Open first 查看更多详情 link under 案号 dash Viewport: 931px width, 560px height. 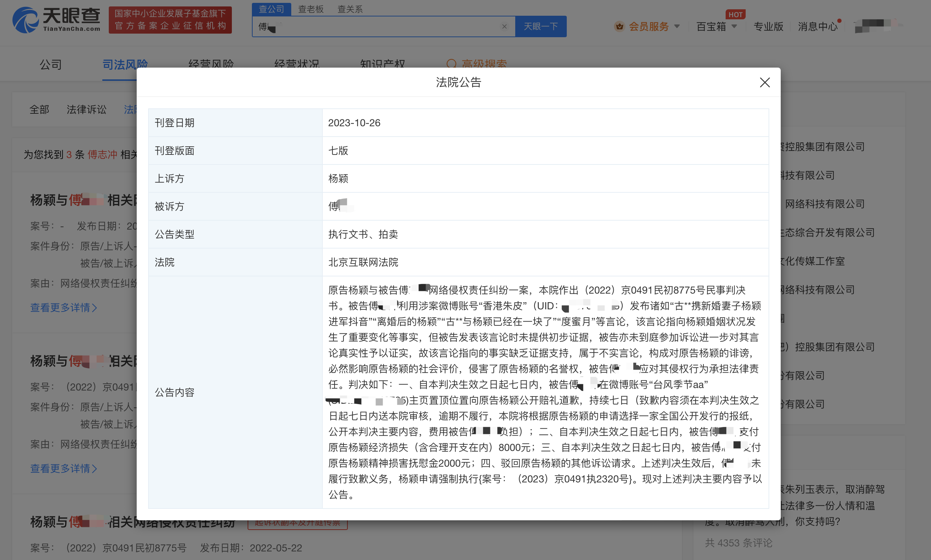coord(64,308)
